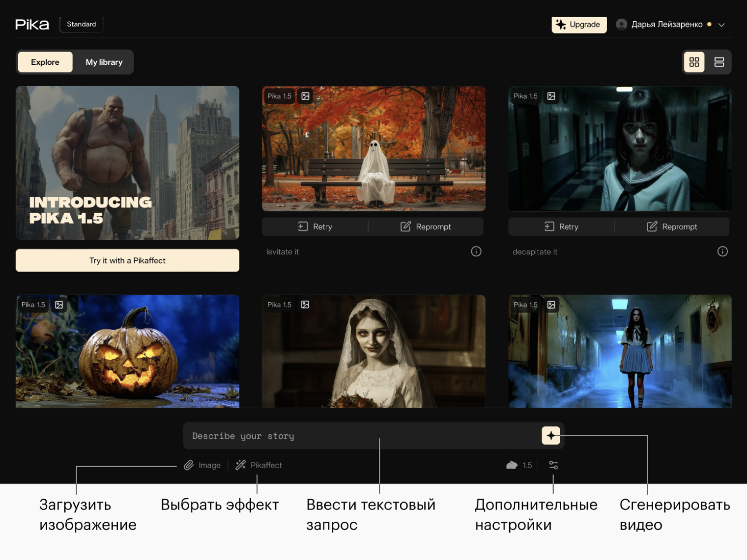Click Pika 1.5 tag on ghost bride video

279,305
